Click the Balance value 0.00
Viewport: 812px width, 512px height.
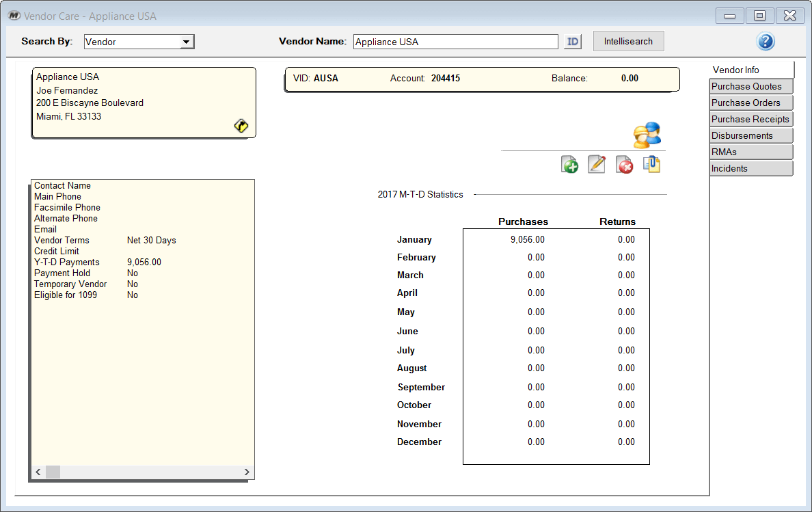coord(630,78)
